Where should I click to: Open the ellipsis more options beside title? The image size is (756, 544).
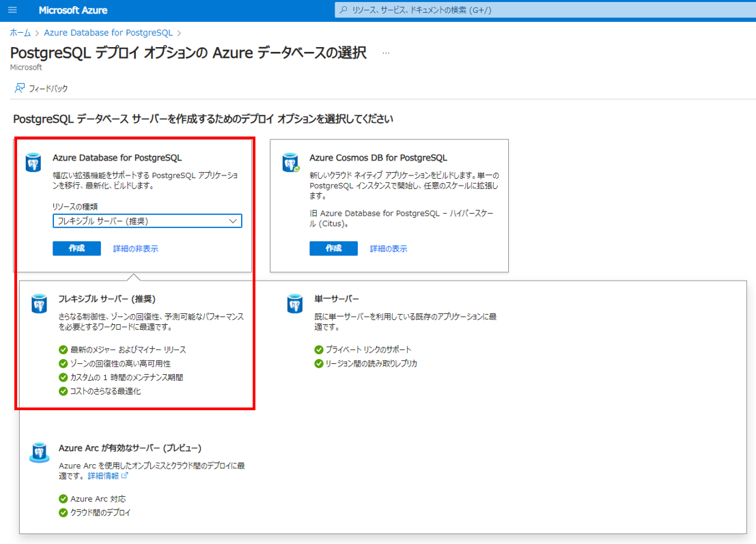pyautogui.click(x=386, y=53)
